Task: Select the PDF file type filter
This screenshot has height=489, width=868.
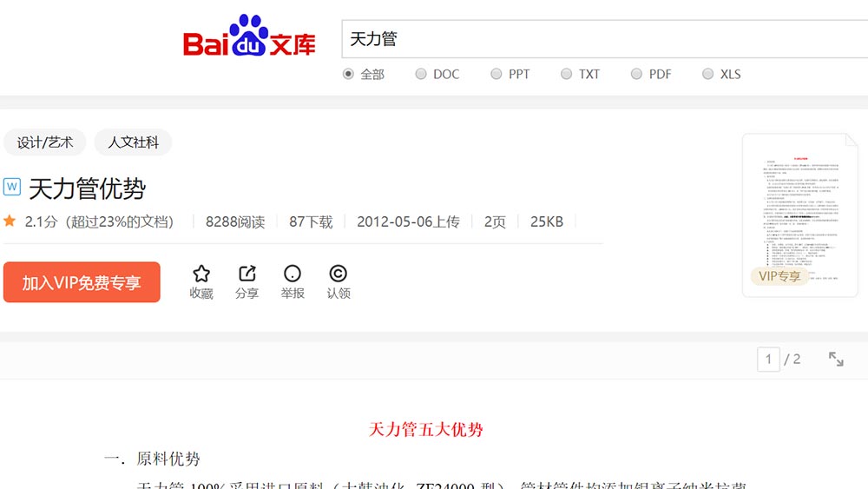Action: tap(636, 74)
